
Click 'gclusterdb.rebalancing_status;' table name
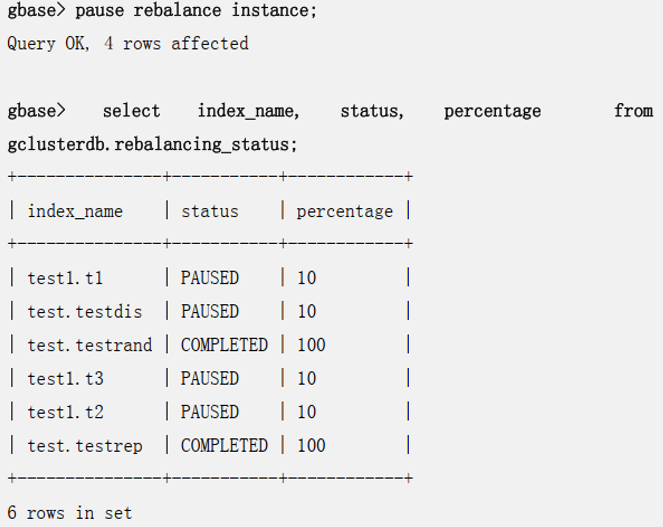(x=152, y=144)
